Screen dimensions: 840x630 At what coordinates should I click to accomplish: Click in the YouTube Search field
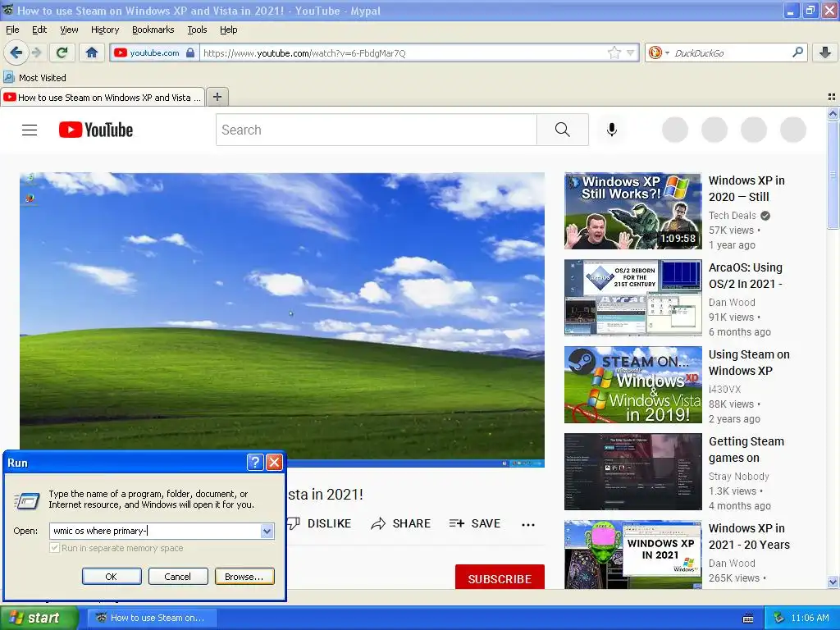pos(376,130)
